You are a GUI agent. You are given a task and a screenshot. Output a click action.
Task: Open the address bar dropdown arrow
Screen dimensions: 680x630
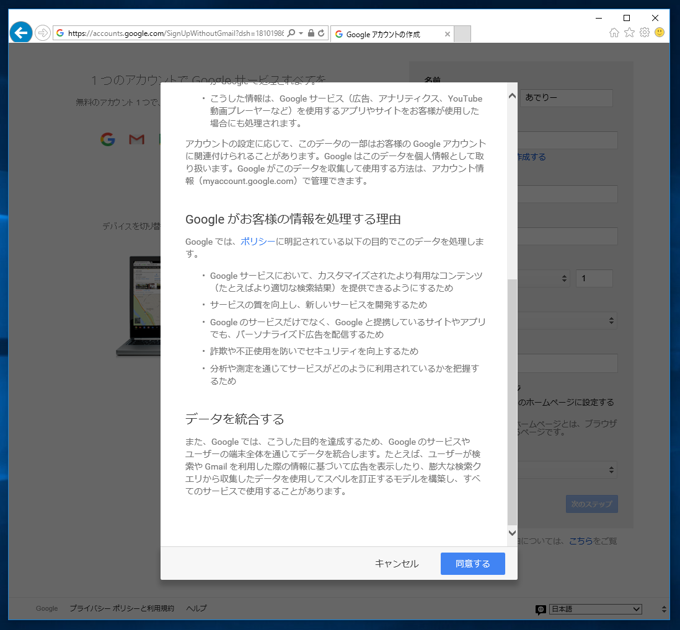[x=301, y=33]
